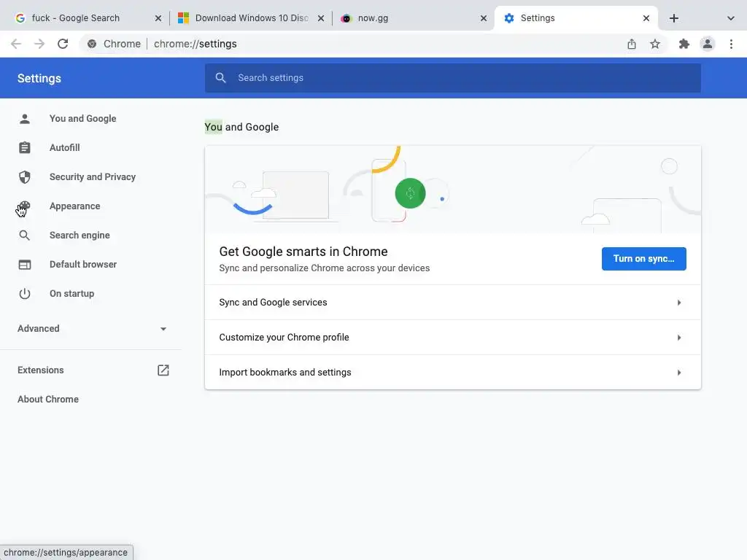
Task: Open a new tab with the plus button
Action: (x=673, y=18)
